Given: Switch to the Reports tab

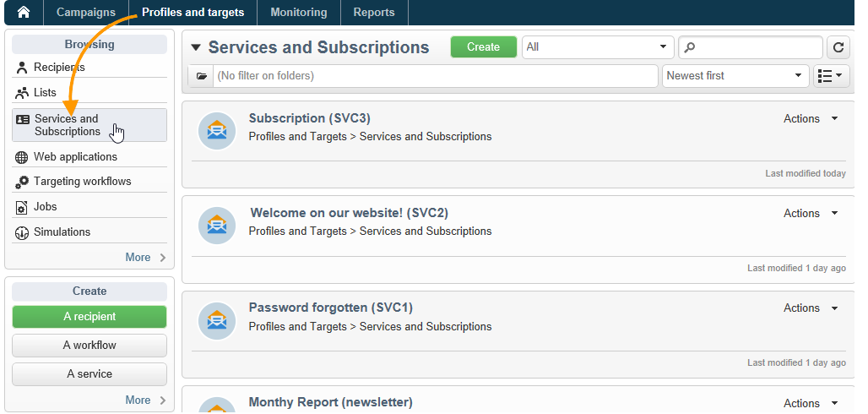Looking at the screenshot, I should 374,12.
